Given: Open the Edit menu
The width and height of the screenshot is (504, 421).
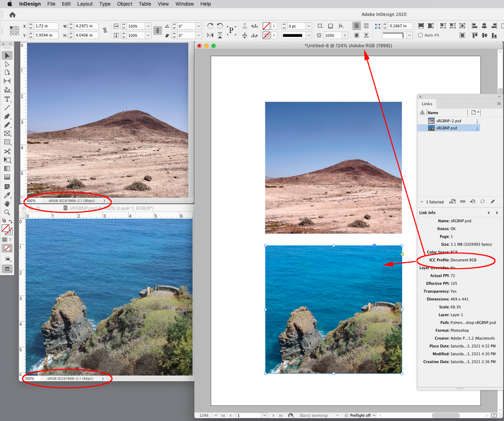Looking at the screenshot, I should pyautogui.click(x=66, y=4).
